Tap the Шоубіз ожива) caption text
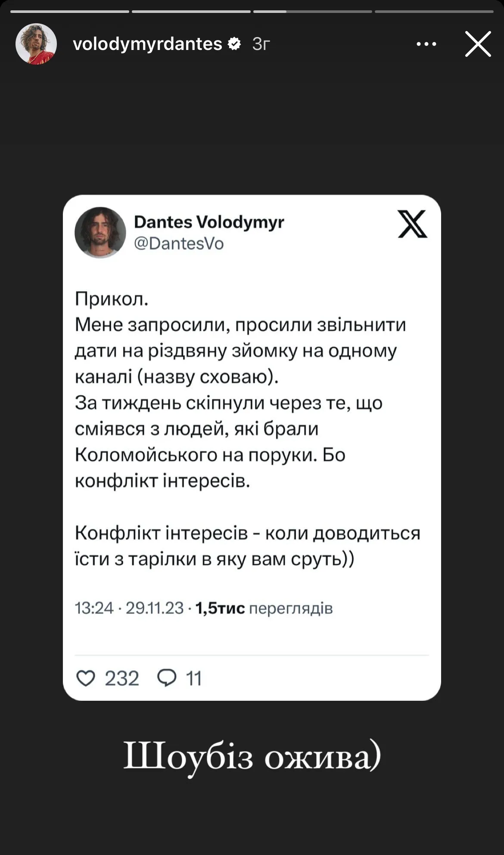The image size is (504, 855). click(252, 757)
